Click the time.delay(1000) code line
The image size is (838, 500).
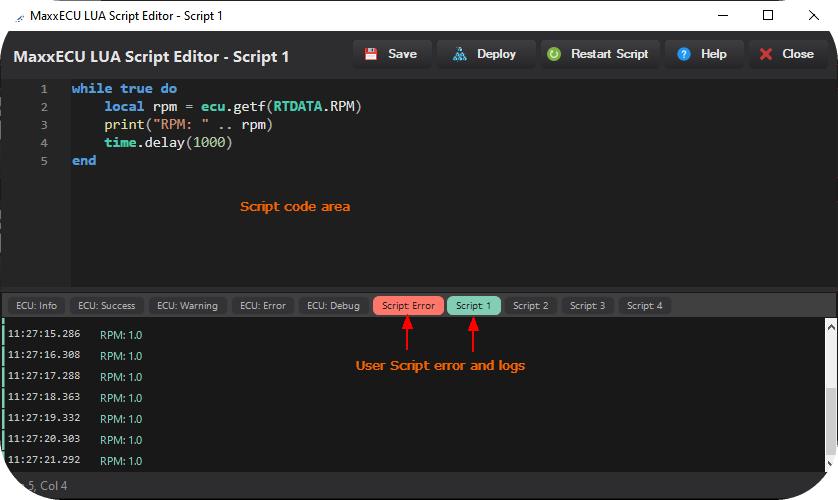tap(168, 143)
